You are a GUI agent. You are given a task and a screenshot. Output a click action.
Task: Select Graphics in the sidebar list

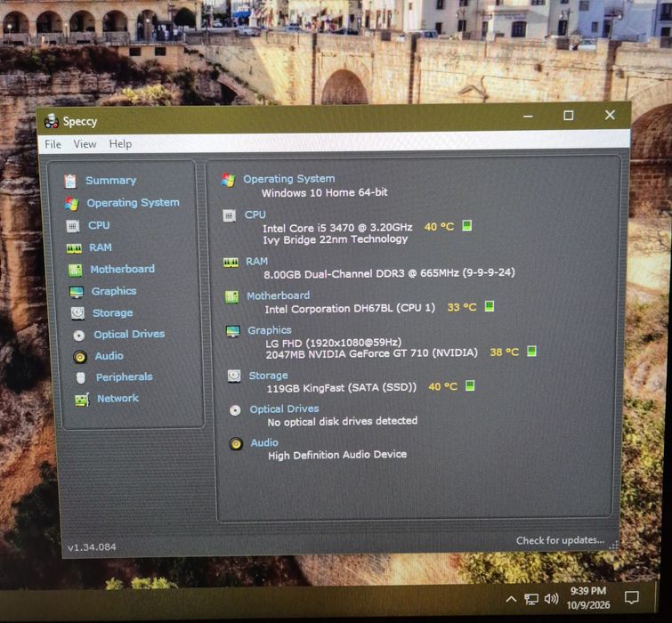[114, 291]
